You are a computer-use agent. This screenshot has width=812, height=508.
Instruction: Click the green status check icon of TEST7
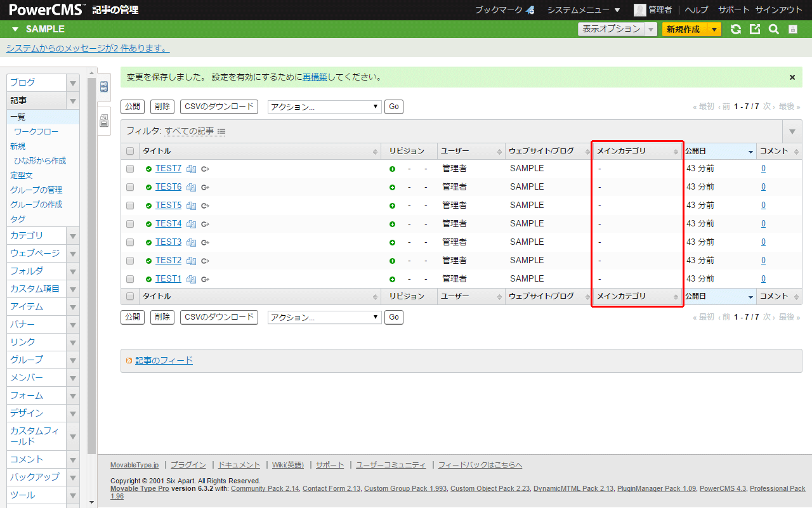[x=148, y=169]
